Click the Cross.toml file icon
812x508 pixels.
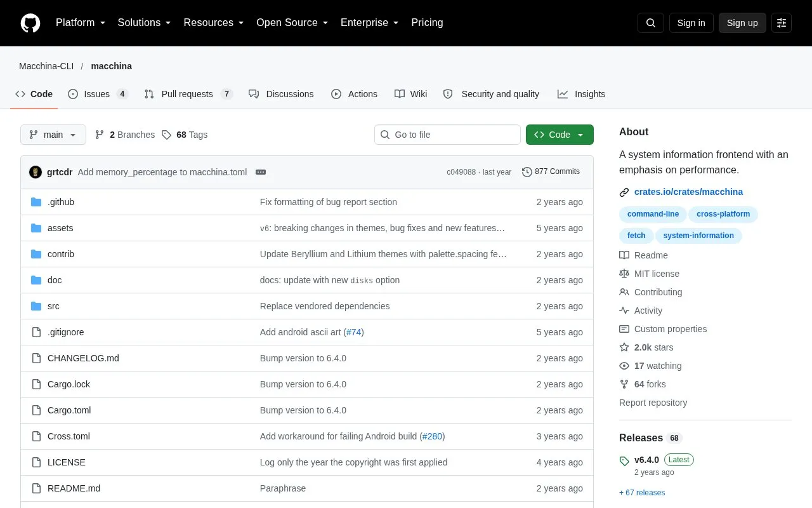click(x=36, y=436)
